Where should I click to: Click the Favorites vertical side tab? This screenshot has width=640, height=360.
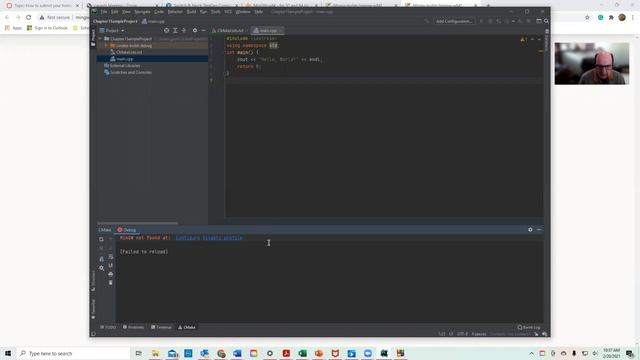pos(93,309)
